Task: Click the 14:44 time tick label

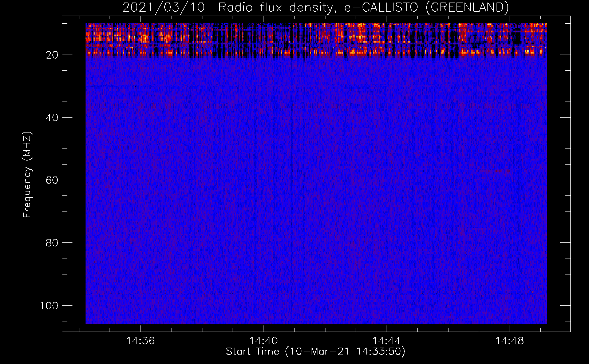Action: (387, 341)
